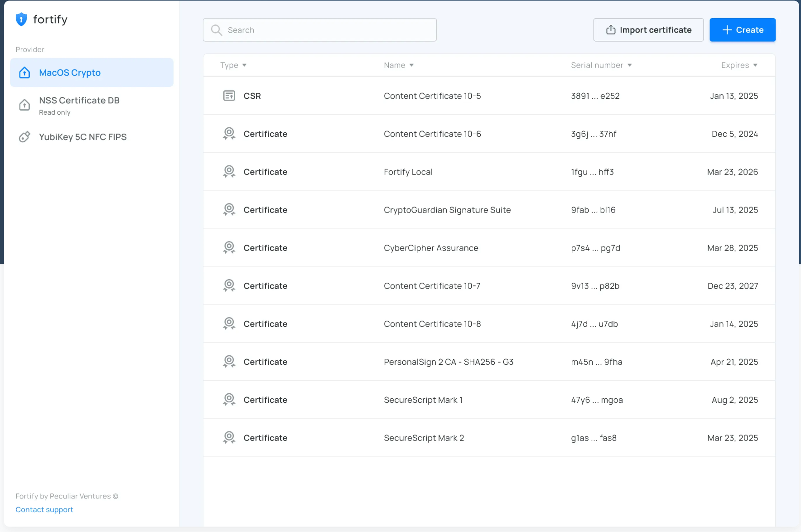The height and width of the screenshot is (532, 801).
Task: Click the NSS Certificate DB provider icon
Action: pos(24,105)
